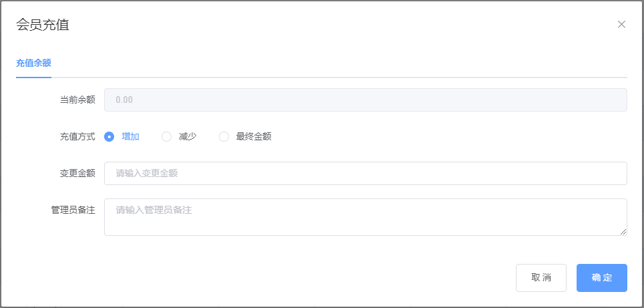Click the 当前余额 field label
This screenshot has height=308, width=644.
tap(77, 100)
